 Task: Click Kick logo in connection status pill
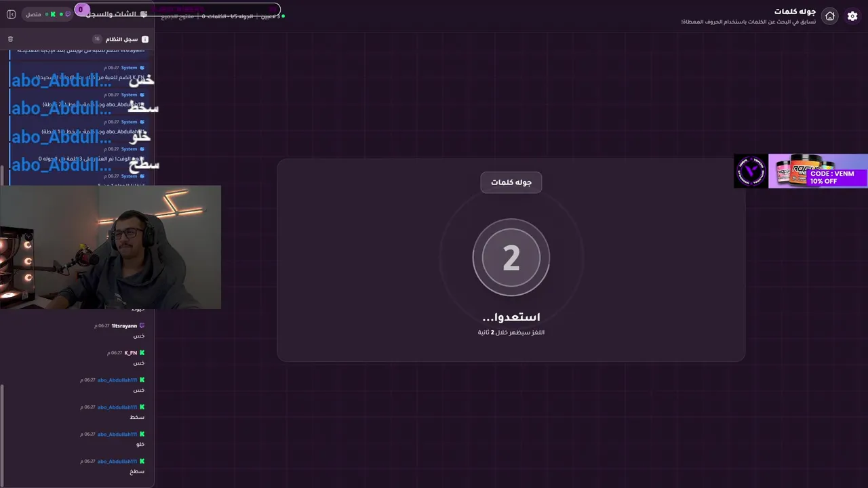[53, 14]
